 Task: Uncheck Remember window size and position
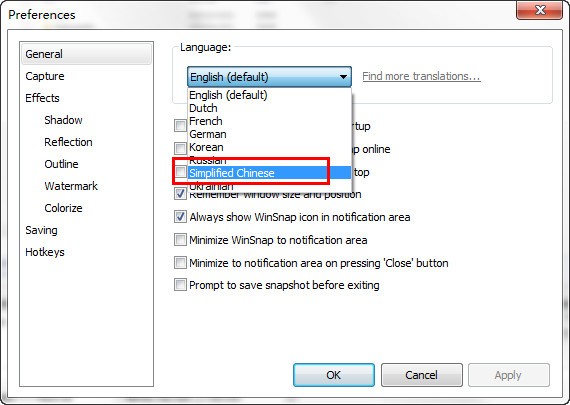point(180,194)
